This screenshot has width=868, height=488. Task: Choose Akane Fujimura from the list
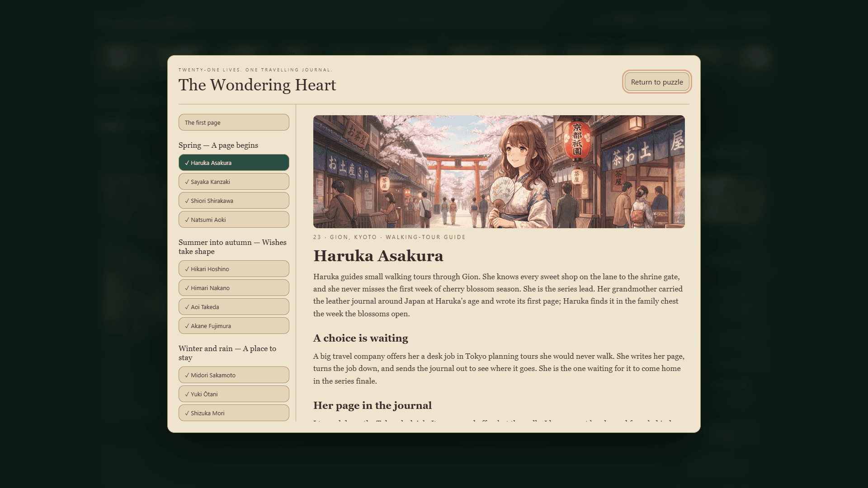pos(234,326)
